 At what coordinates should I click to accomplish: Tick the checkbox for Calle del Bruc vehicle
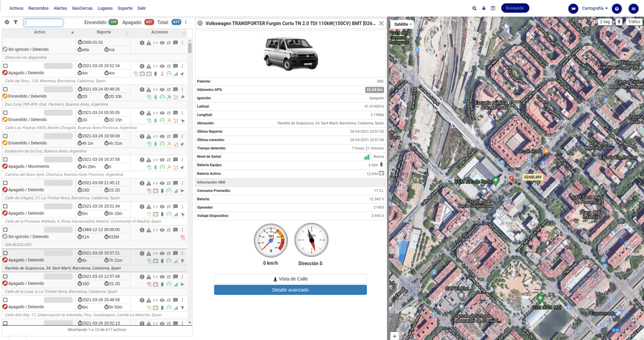pyautogui.click(x=5, y=65)
